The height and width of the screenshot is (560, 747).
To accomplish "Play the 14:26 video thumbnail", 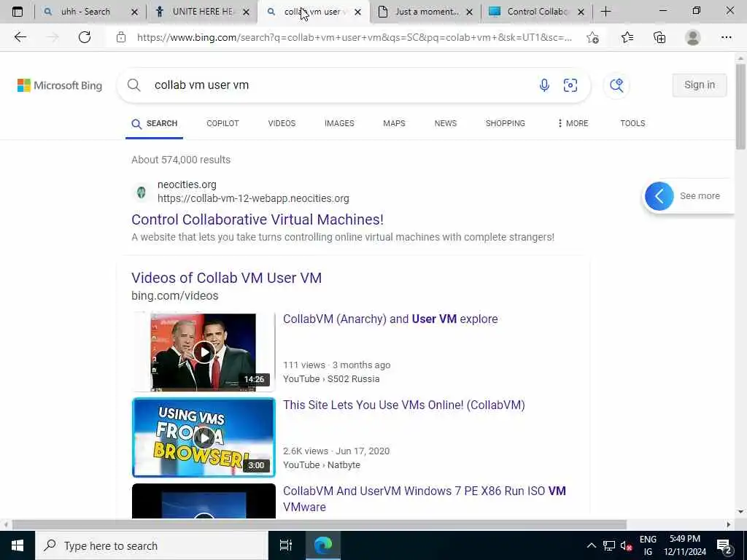I will pos(204,352).
